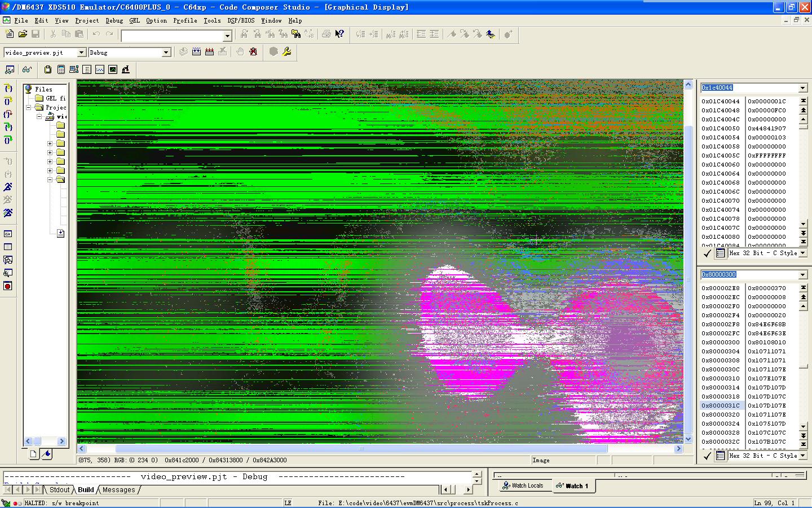The width and height of the screenshot is (812, 508).
Task: Click the search text input field
Action: point(173,36)
